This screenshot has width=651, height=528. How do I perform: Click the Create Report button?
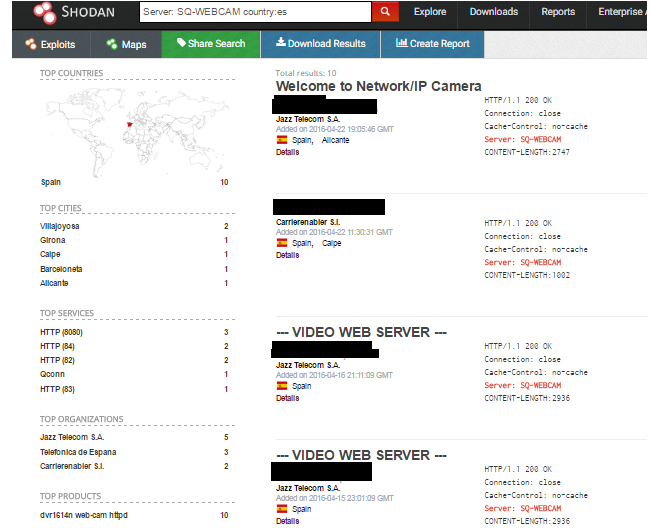tap(433, 44)
